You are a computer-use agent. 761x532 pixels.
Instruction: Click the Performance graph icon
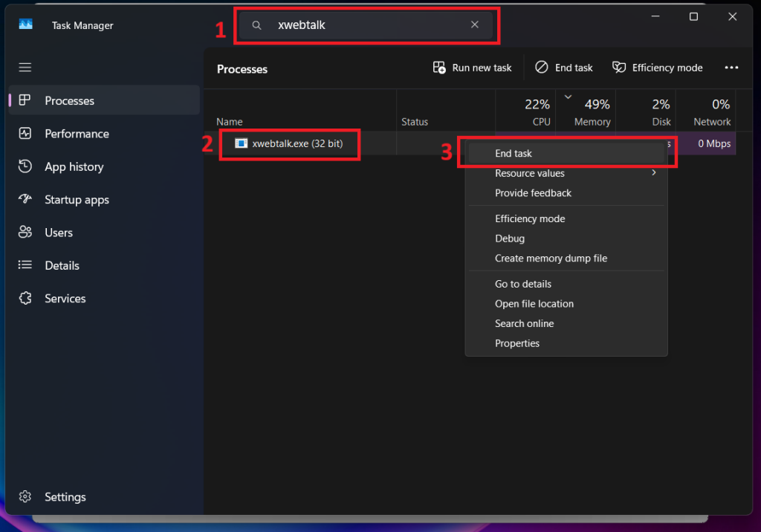pyautogui.click(x=25, y=133)
